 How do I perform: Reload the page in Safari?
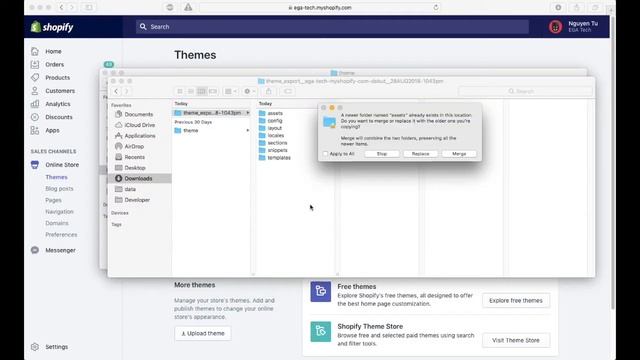[x=436, y=7]
